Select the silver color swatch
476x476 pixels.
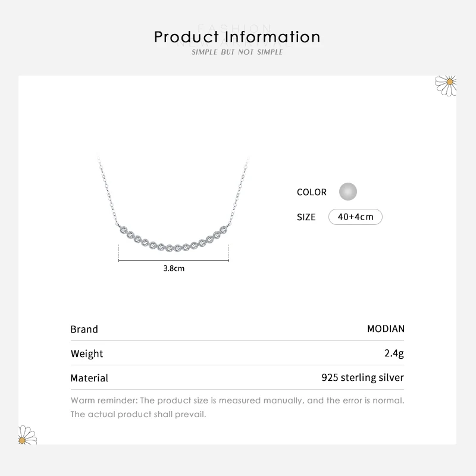click(347, 192)
